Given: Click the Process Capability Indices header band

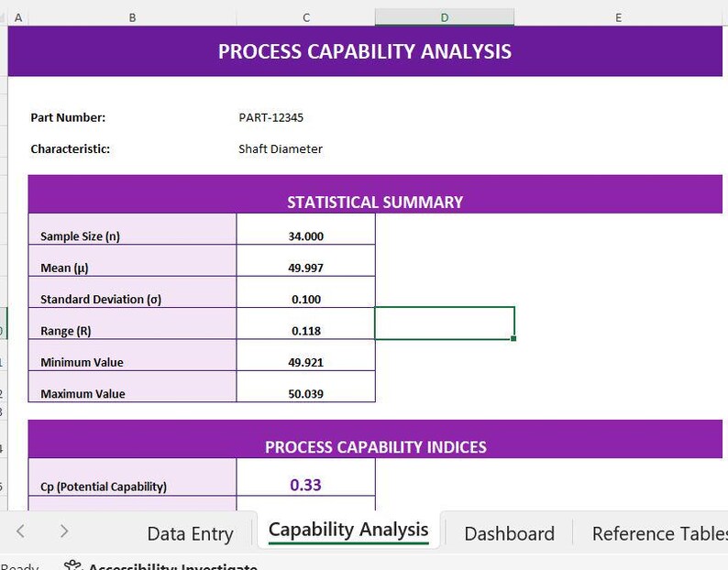Looking at the screenshot, I should (375, 439).
